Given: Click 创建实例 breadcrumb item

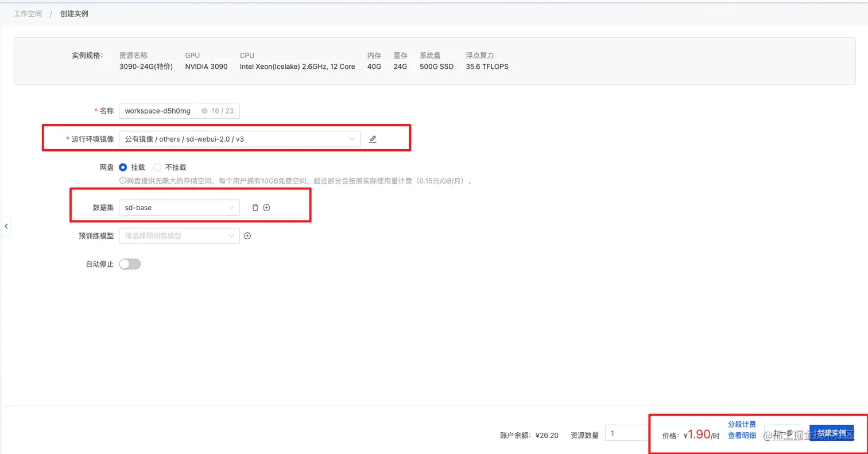Looking at the screenshot, I should tap(74, 13).
